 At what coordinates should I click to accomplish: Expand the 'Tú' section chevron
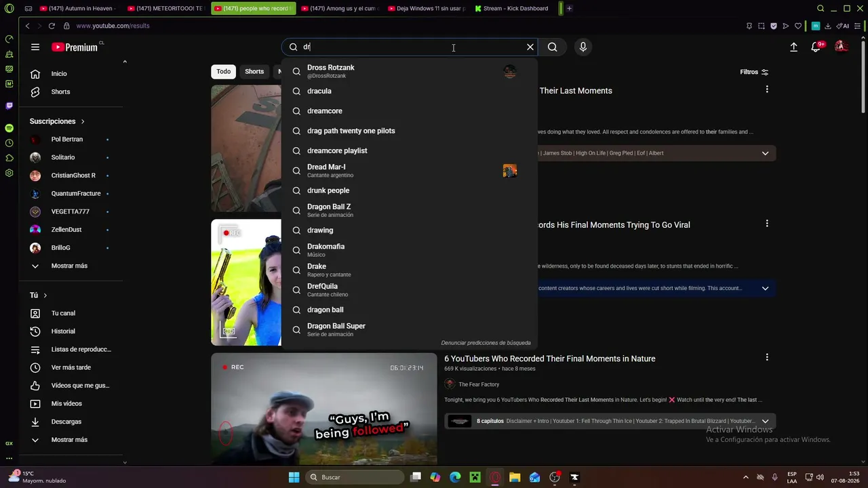[45, 296]
